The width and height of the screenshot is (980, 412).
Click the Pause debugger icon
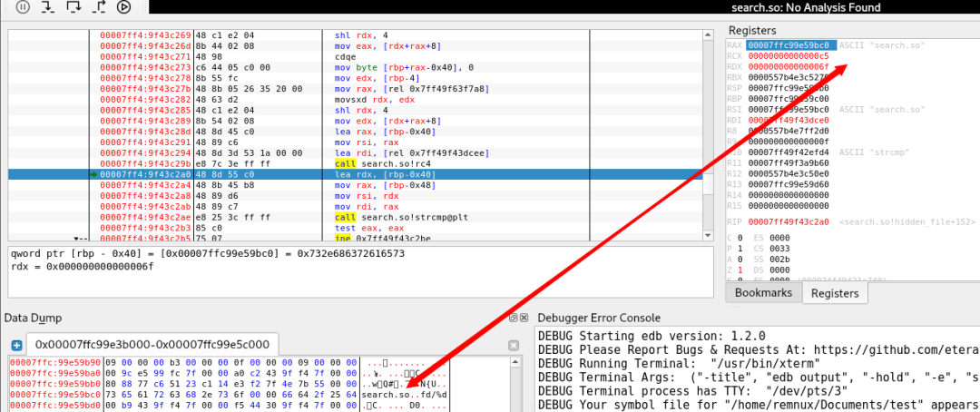(22, 7)
